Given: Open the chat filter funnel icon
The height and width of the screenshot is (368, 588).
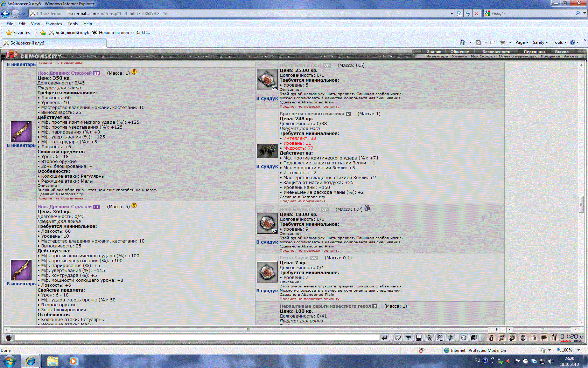Looking at the screenshot, I should [x=408, y=338].
